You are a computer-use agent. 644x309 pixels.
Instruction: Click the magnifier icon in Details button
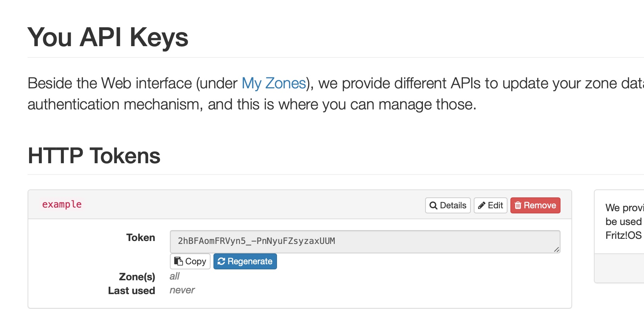(433, 206)
